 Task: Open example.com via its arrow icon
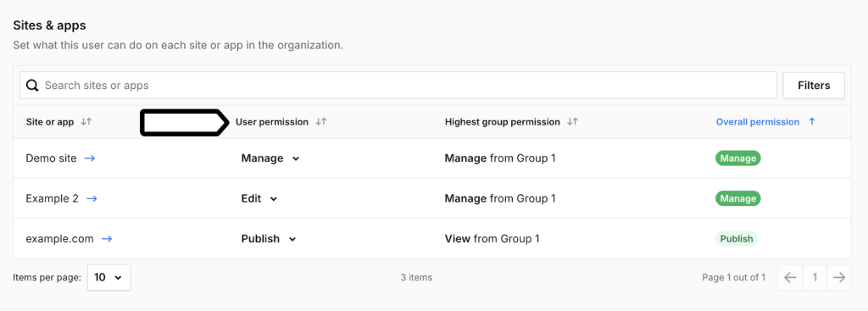pos(107,239)
